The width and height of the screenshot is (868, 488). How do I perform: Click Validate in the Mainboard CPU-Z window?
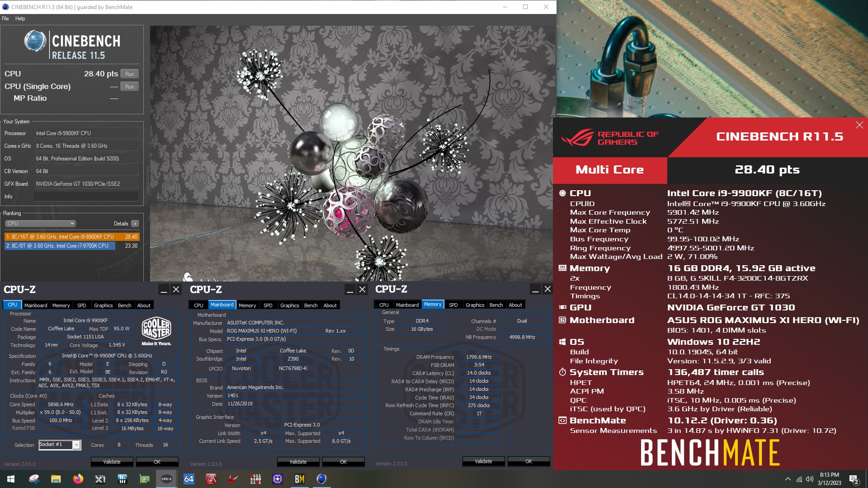[x=298, y=462]
